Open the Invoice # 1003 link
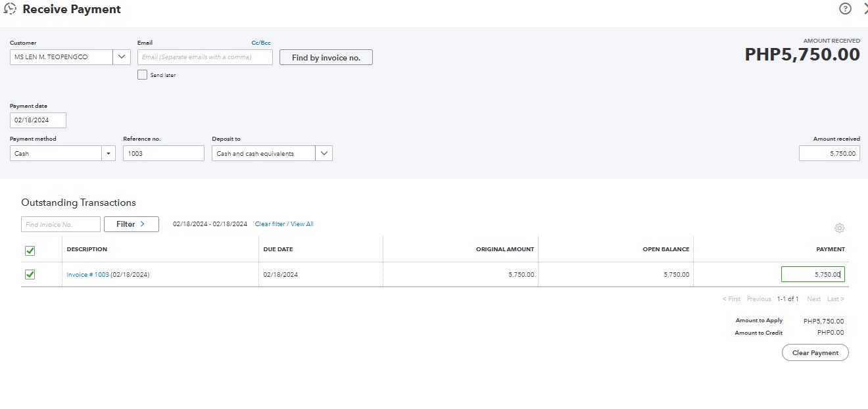 point(88,275)
